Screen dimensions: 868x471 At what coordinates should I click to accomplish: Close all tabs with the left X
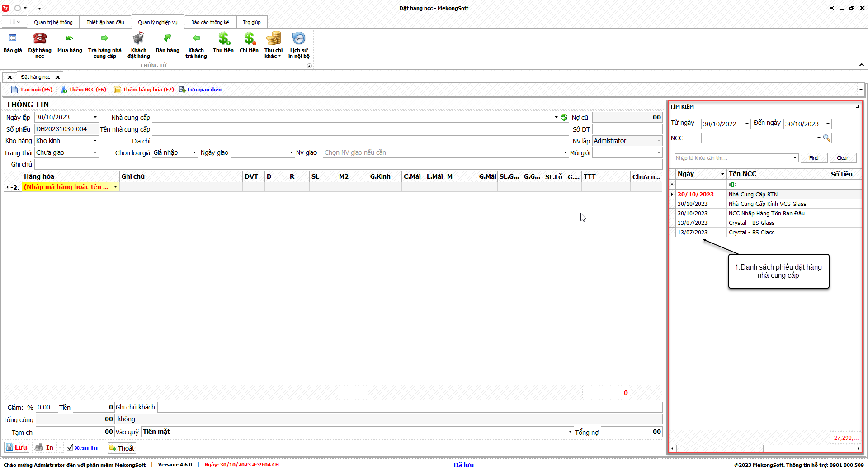click(9, 77)
